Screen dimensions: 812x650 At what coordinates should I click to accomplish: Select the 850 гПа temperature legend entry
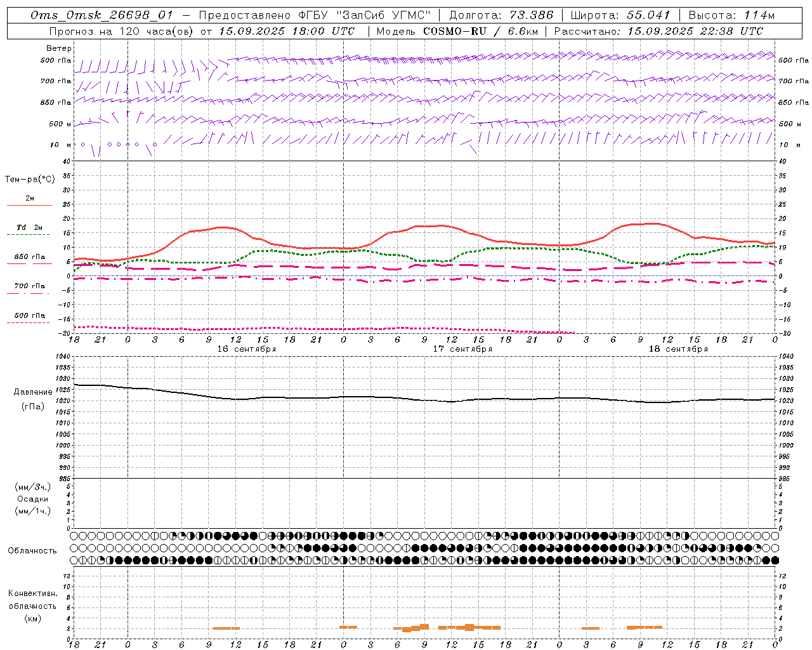[x=29, y=257]
